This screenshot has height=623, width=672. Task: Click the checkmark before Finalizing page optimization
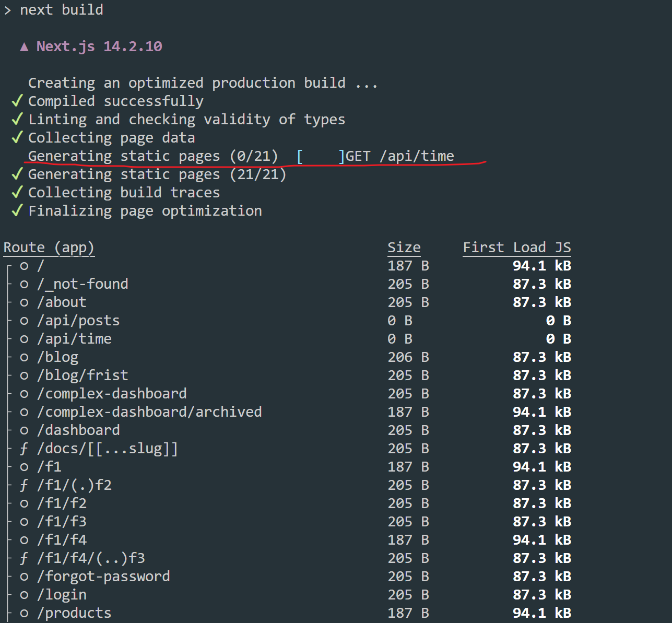17,210
